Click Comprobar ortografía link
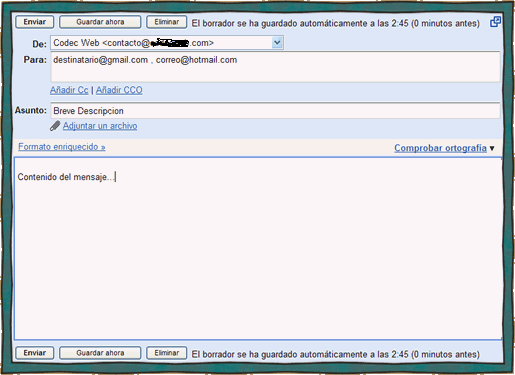This screenshot has width=515, height=375. 440,148
